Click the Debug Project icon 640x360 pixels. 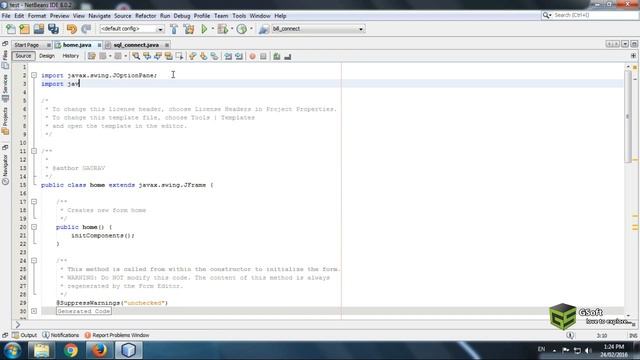tap(222, 29)
